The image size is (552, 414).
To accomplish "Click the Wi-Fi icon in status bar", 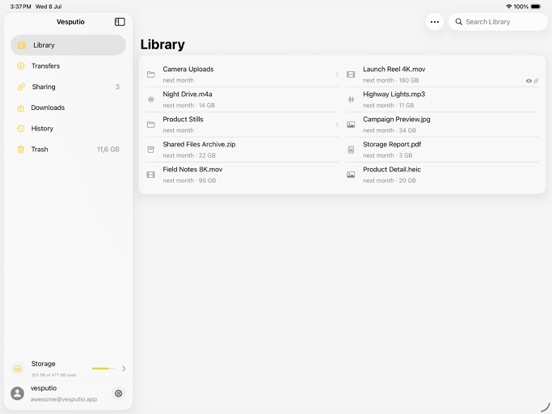I will pyautogui.click(x=509, y=7).
